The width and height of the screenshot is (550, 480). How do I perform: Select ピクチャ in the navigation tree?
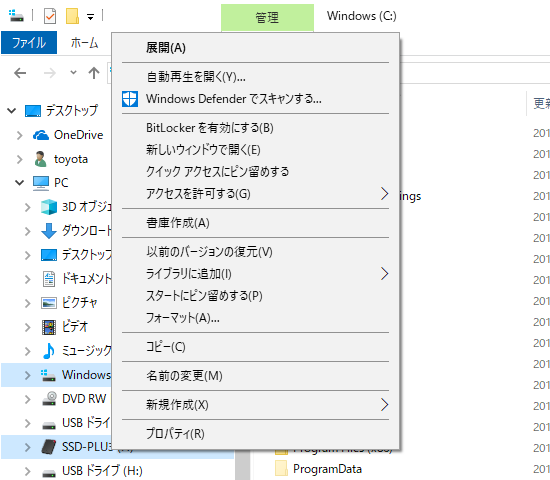click(x=79, y=303)
